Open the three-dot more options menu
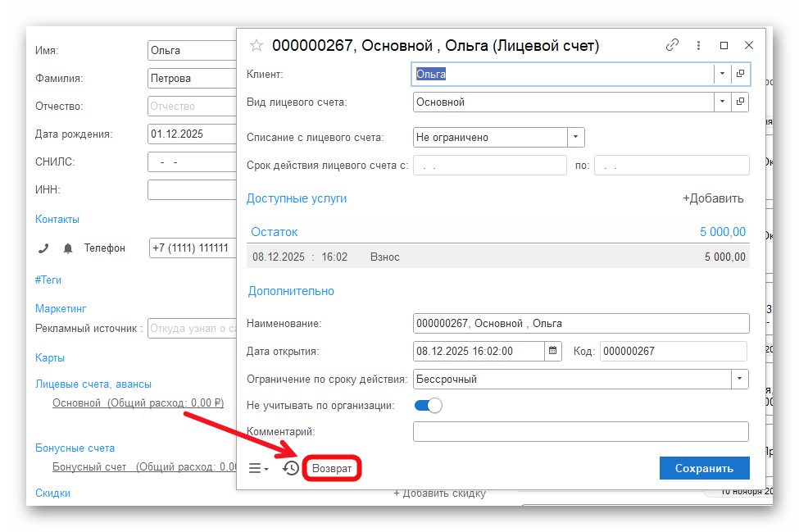Screen dimensions: 799x532 (698, 46)
